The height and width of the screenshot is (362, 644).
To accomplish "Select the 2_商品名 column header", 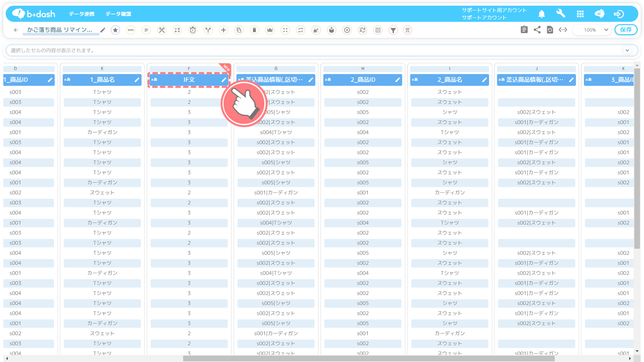I will 450,80.
